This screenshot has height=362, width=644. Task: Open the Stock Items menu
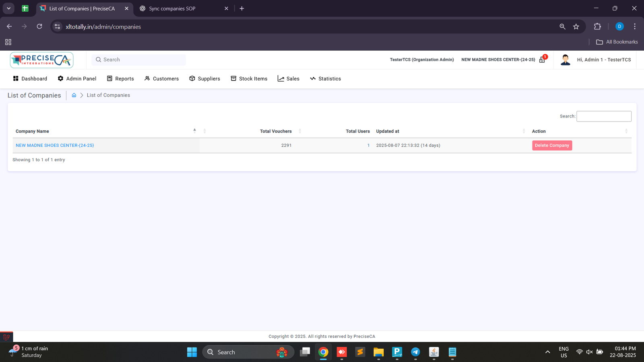(249, 79)
